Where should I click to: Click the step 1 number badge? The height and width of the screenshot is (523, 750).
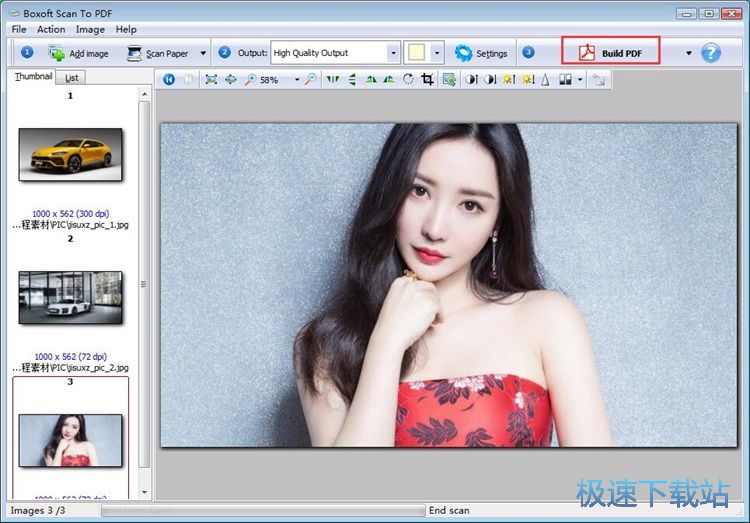coord(27,52)
